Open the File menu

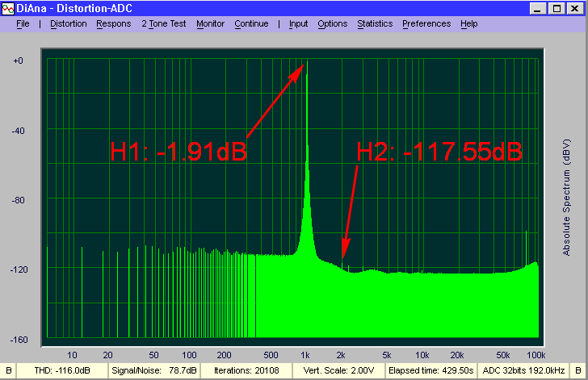[x=23, y=23]
